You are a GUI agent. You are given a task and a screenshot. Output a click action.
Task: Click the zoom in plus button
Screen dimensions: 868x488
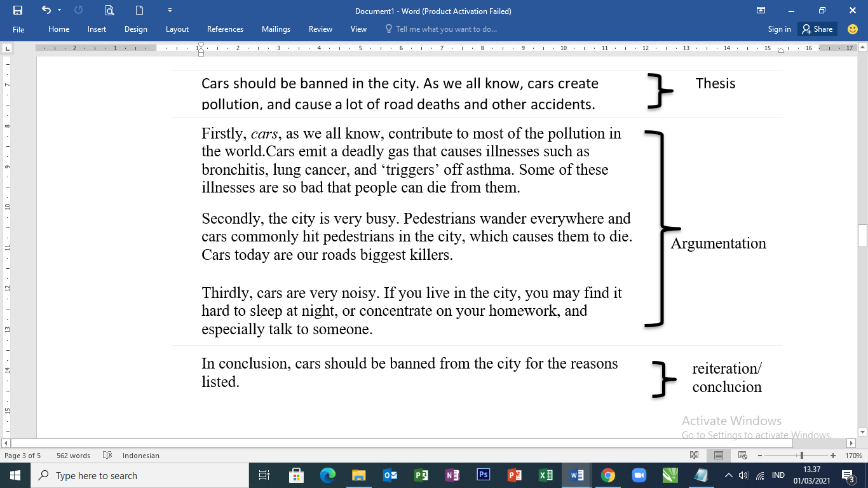point(832,456)
